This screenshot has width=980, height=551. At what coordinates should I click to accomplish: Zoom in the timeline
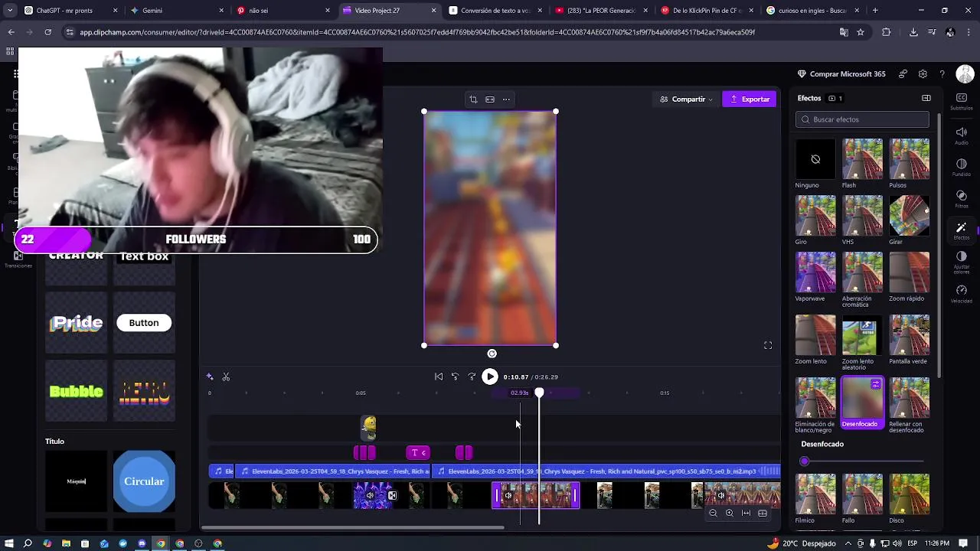pyautogui.click(x=729, y=514)
